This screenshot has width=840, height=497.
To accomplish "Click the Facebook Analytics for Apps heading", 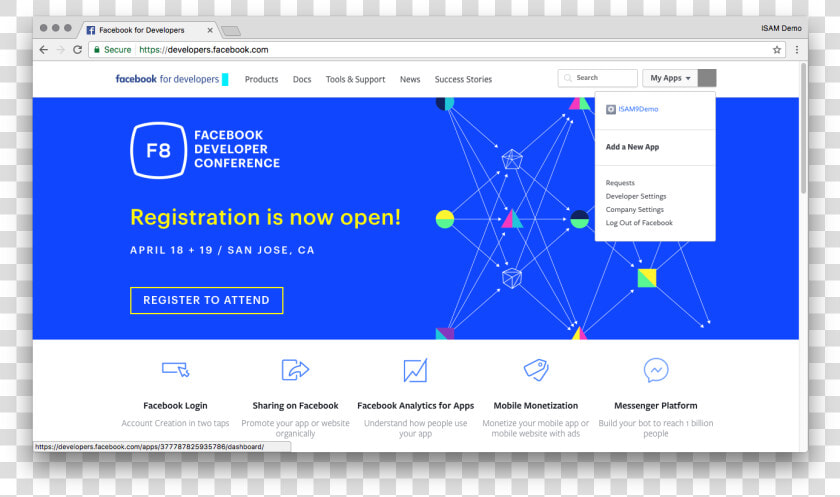I will click(415, 405).
